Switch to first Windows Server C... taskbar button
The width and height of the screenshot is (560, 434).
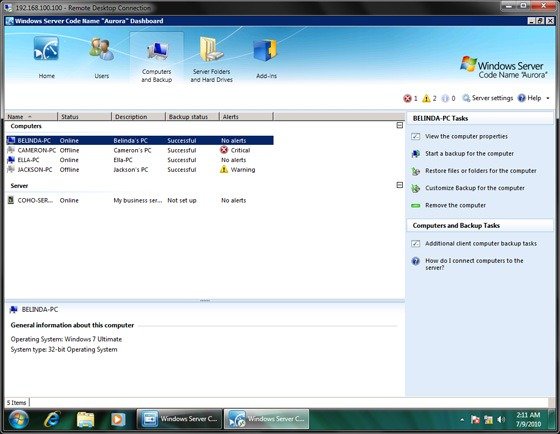click(x=179, y=419)
